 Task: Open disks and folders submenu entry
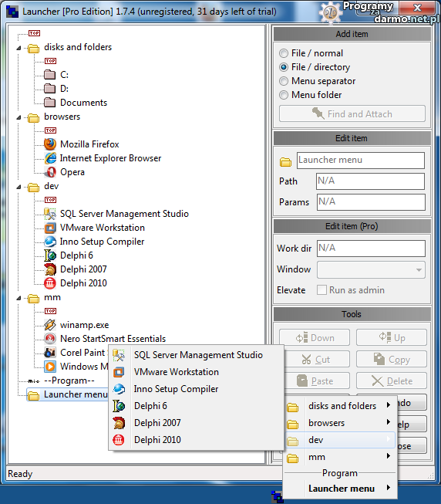pyautogui.click(x=341, y=406)
